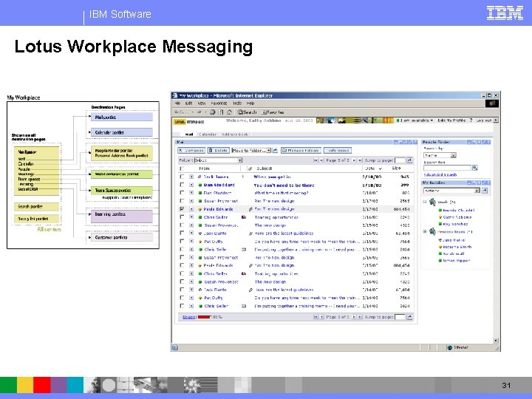Expand the Process team buddy group toggle
This screenshot has width=532, height=399.
(x=424, y=232)
